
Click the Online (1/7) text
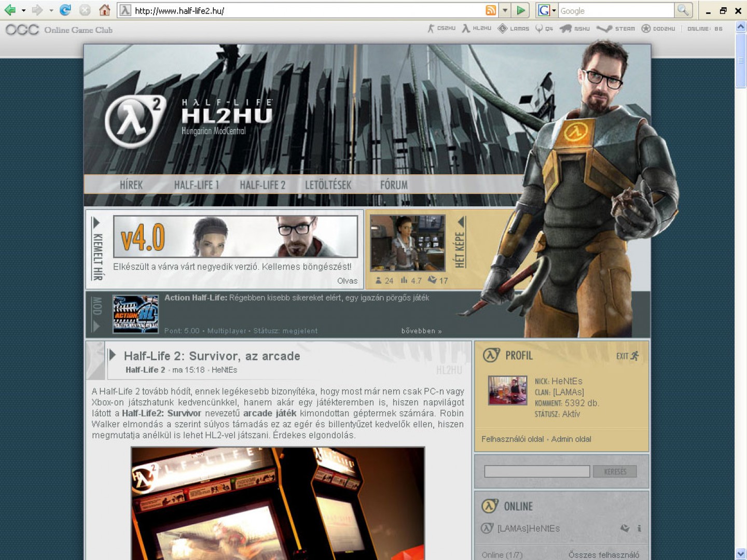point(502,555)
